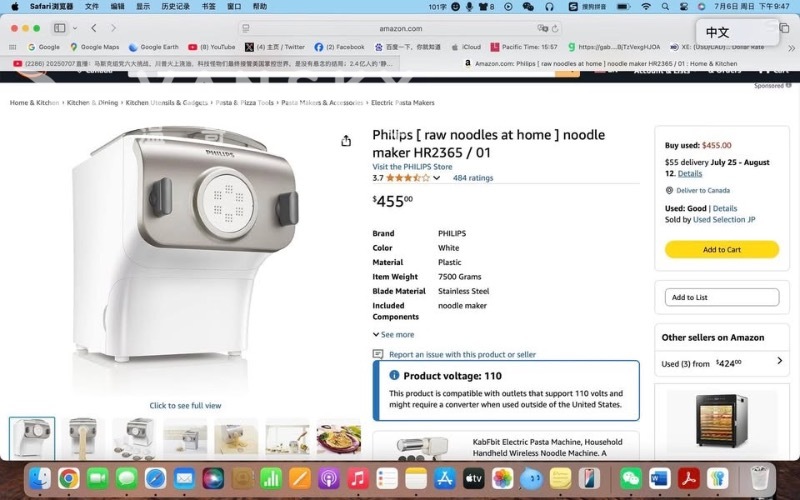Screen dimensions: 800x500
Task: Click the amazon.com address field
Action: 401,29
